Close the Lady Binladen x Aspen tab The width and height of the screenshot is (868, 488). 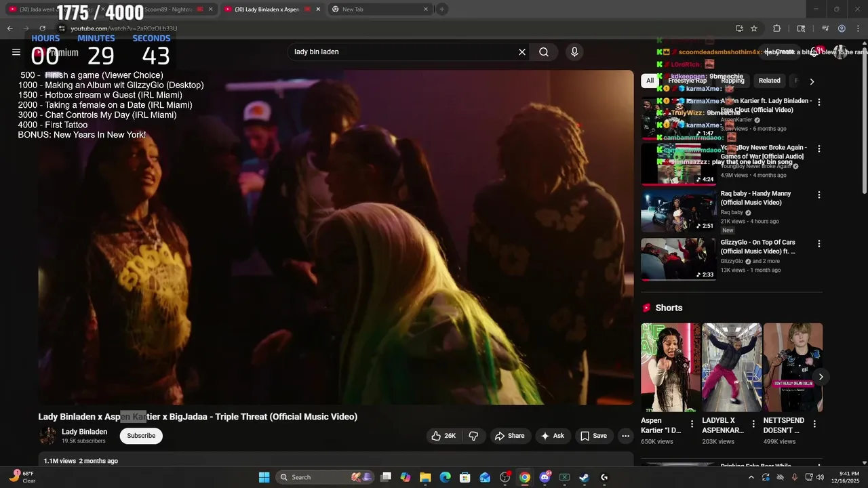click(x=318, y=9)
